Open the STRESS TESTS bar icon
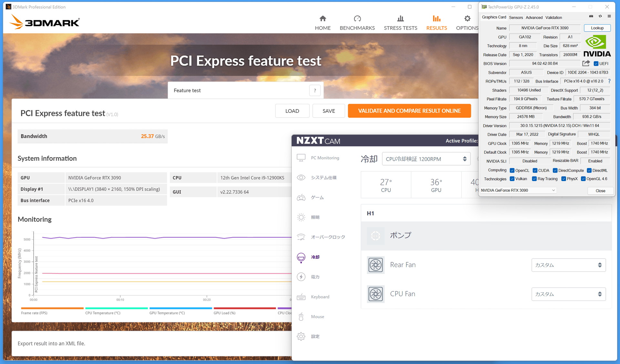Image resolution: width=620 pixels, height=364 pixels. (x=400, y=18)
